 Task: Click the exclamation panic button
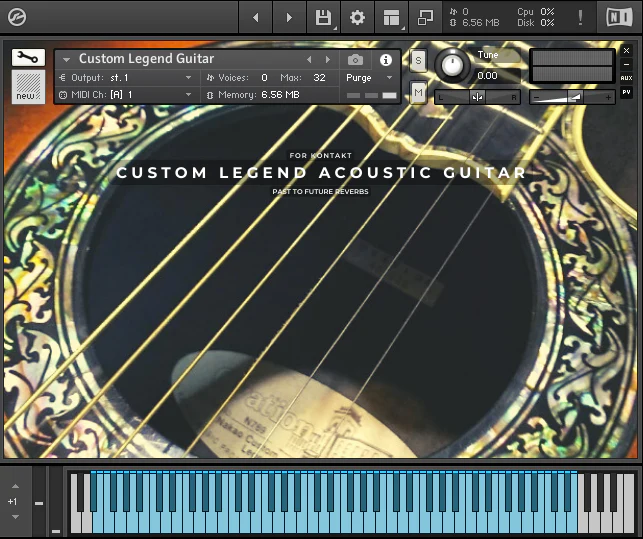click(580, 17)
